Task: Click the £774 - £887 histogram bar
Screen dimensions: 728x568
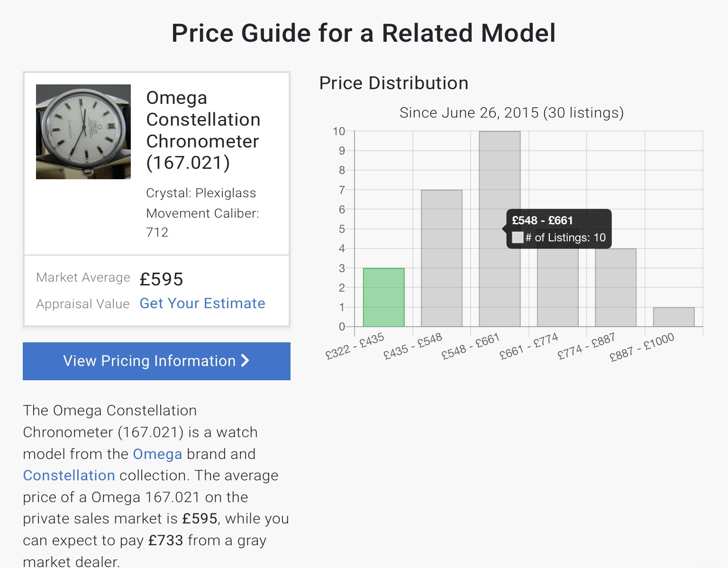Action: pyautogui.click(x=615, y=287)
